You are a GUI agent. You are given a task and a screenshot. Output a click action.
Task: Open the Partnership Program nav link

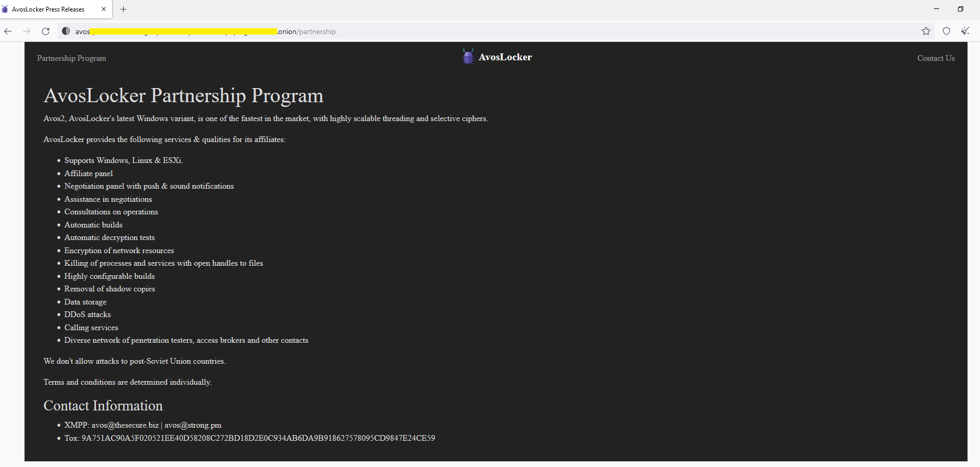72,58
